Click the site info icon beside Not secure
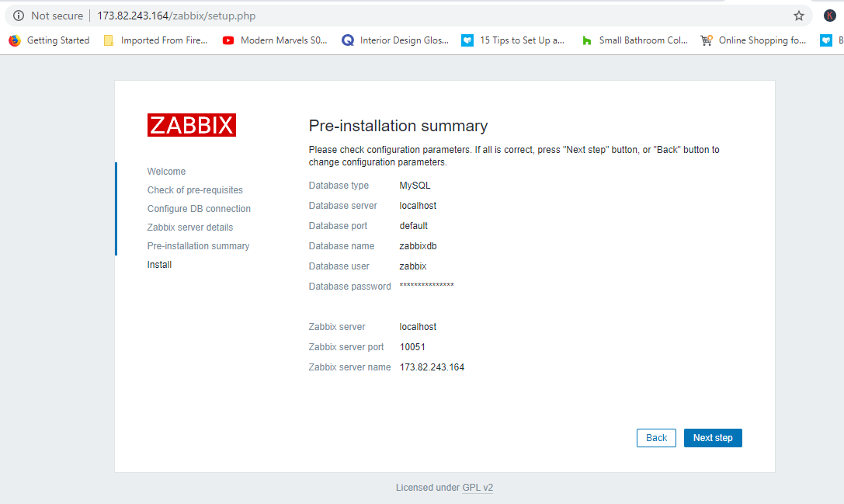Image resolution: width=844 pixels, height=504 pixels. (19, 16)
